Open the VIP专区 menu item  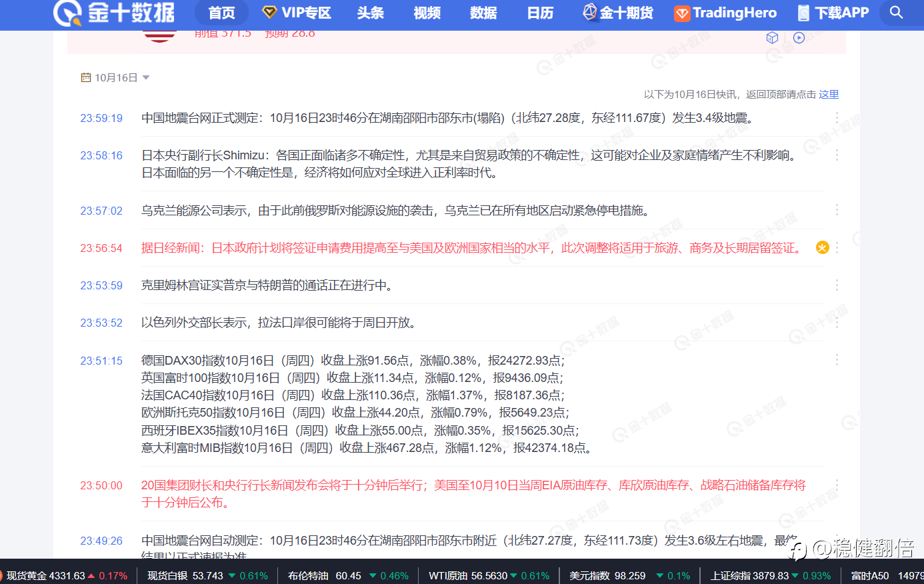pyautogui.click(x=297, y=13)
